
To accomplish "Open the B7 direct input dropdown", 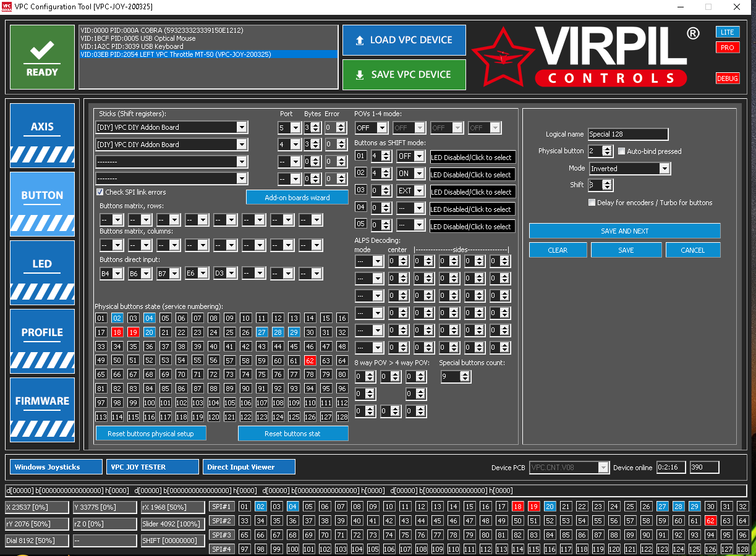I will click(x=168, y=273).
